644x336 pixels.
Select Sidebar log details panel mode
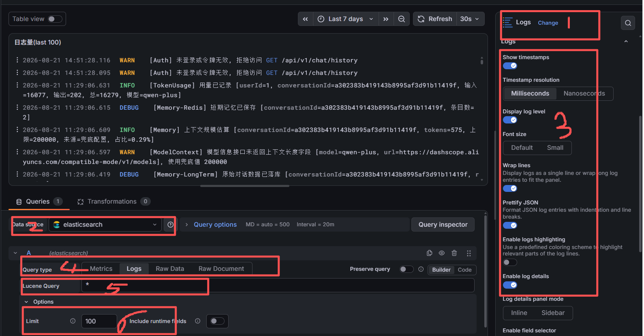pos(553,313)
